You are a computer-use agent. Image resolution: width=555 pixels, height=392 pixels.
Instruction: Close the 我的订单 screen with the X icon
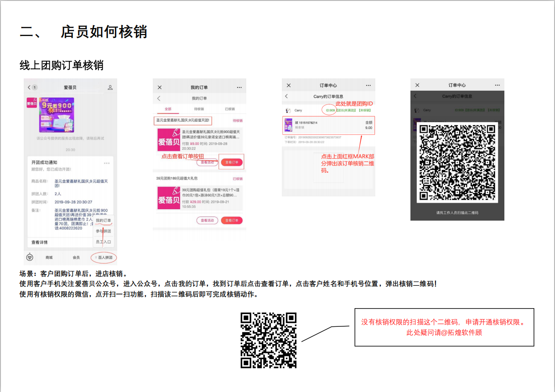pyautogui.click(x=160, y=88)
